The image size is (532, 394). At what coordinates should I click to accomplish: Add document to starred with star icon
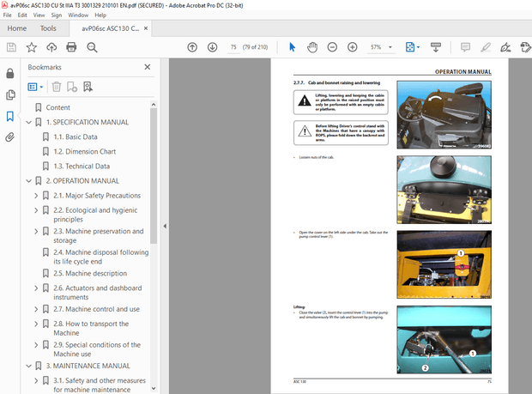click(32, 47)
